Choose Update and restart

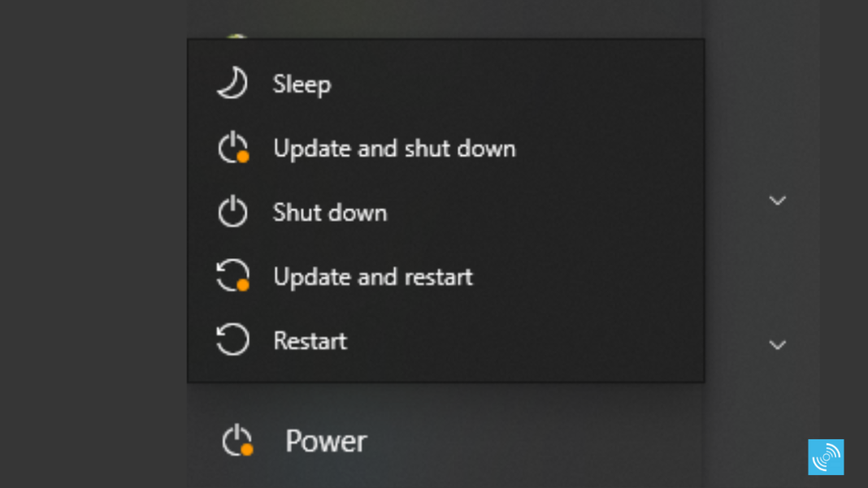(x=373, y=276)
